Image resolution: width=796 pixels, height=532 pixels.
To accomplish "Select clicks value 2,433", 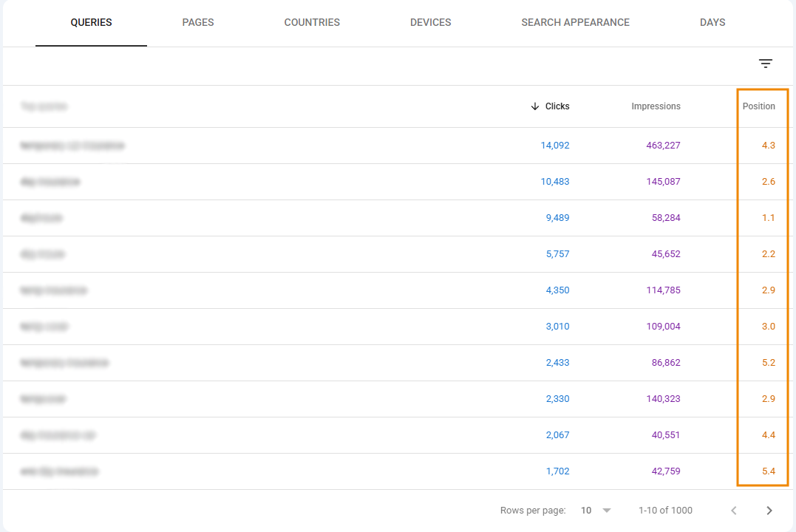I will [x=557, y=363].
